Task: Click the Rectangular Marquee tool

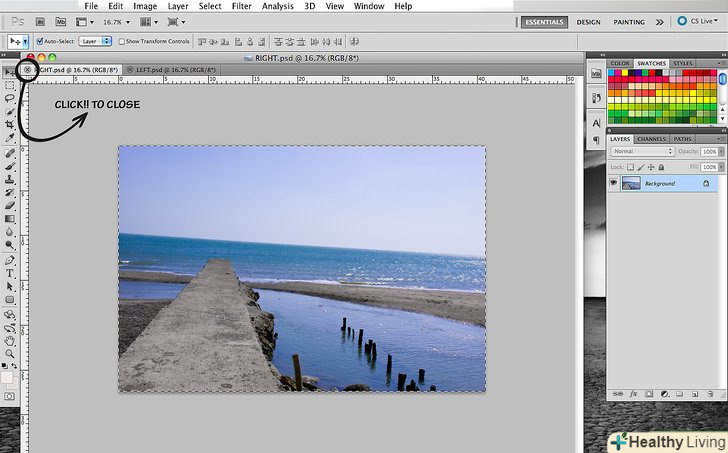Action: coord(10,85)
